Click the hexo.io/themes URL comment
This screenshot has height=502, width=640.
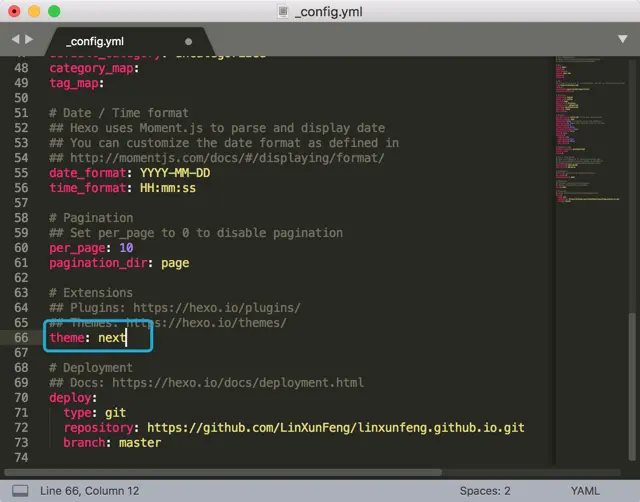tap(168, 323)
